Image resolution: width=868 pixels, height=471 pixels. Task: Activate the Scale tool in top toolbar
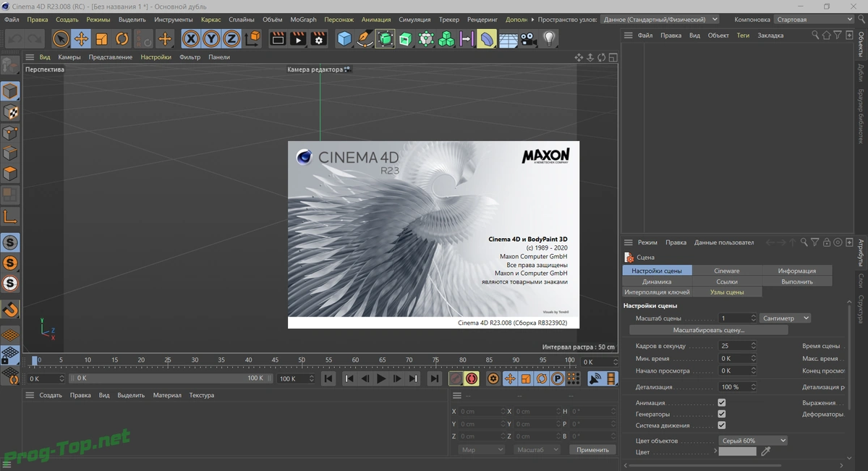pyautogui.click(x=102, y=38)
